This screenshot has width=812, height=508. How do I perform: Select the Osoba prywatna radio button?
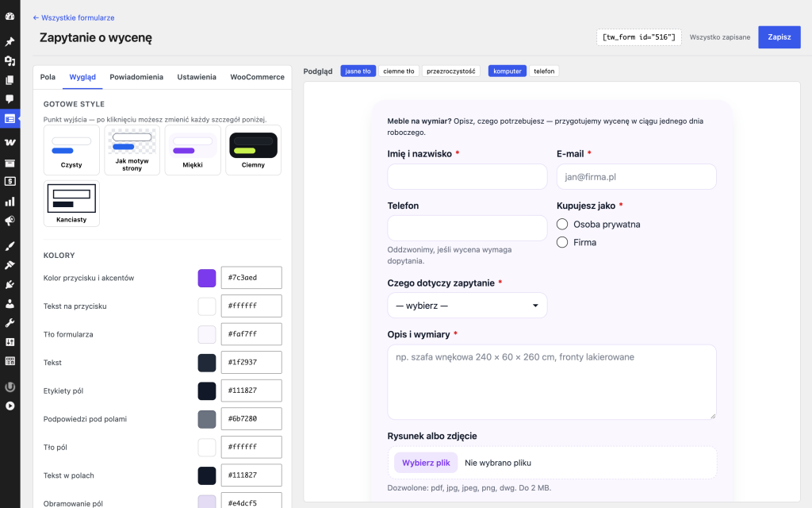click(x=562, y=224)
